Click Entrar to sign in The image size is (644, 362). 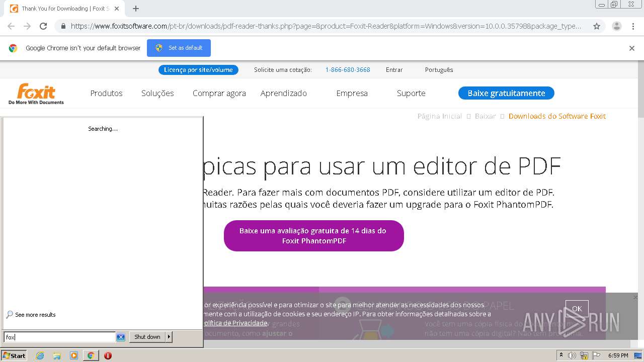point(394,70)
